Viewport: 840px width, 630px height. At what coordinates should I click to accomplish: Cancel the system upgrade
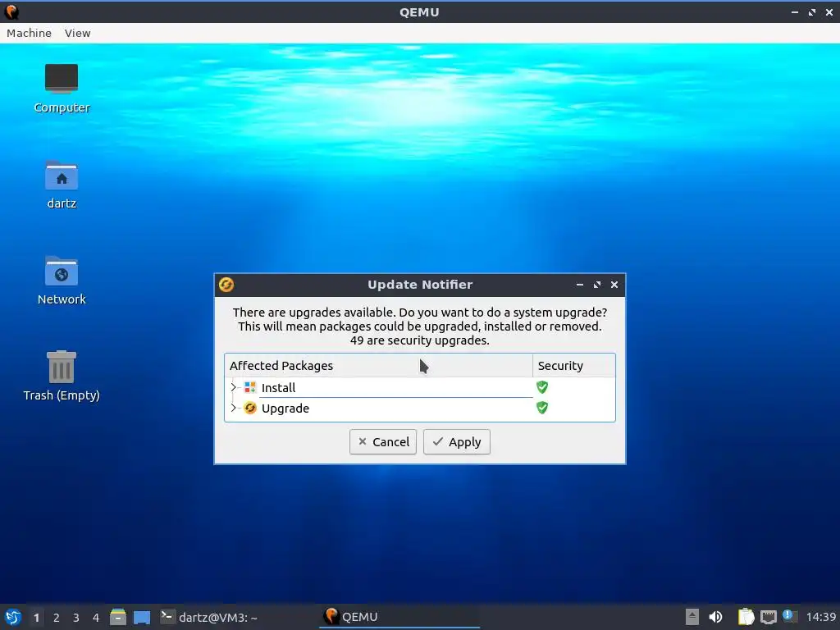383,442
